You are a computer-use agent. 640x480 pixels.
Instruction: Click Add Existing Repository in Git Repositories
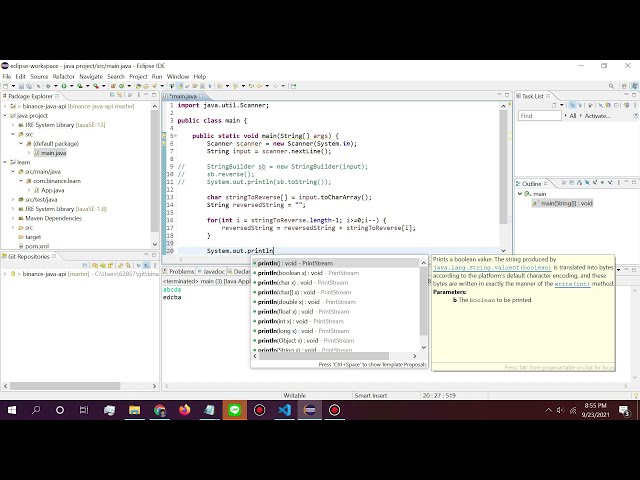(95, 265)
